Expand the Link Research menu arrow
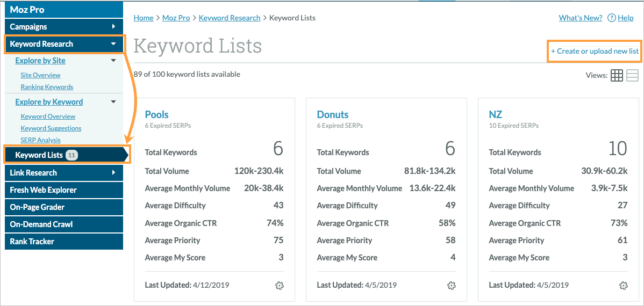644x306 pixels. pos(113,173)
